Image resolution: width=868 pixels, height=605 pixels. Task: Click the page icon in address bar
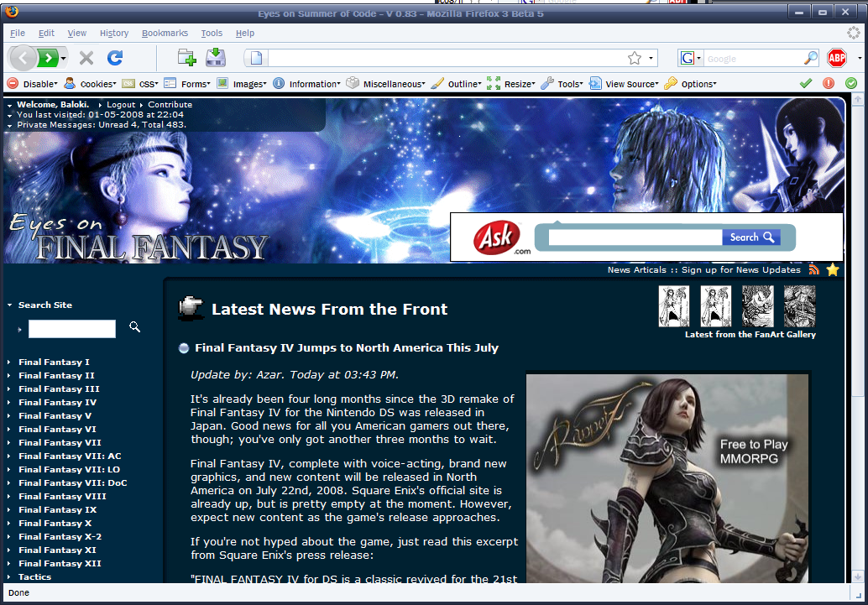[x=256, y=58]
